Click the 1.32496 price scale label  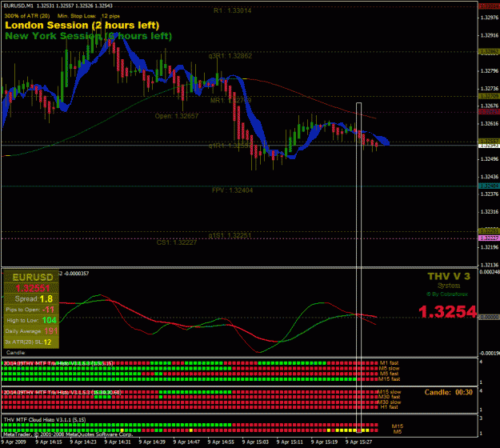(x=490, y=159)
